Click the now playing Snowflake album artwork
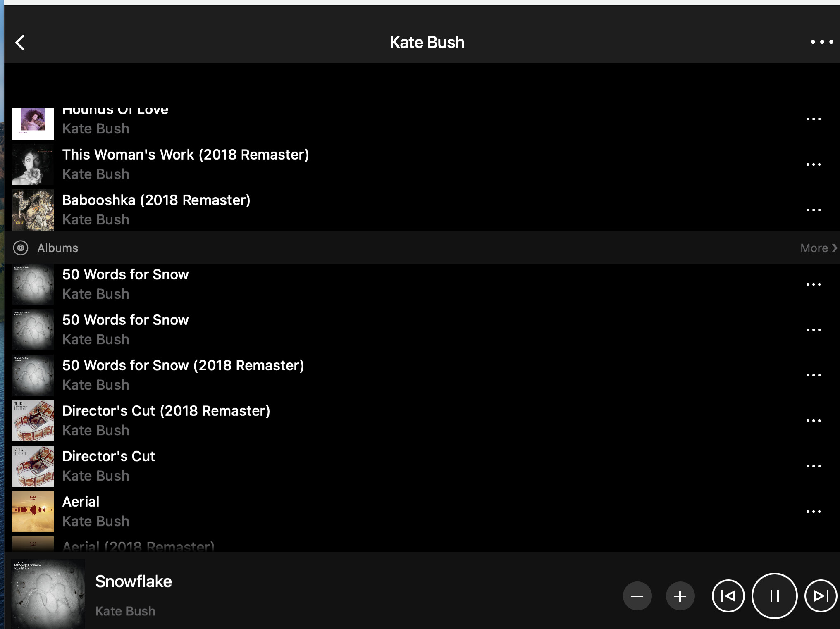 tap(48, 594)
